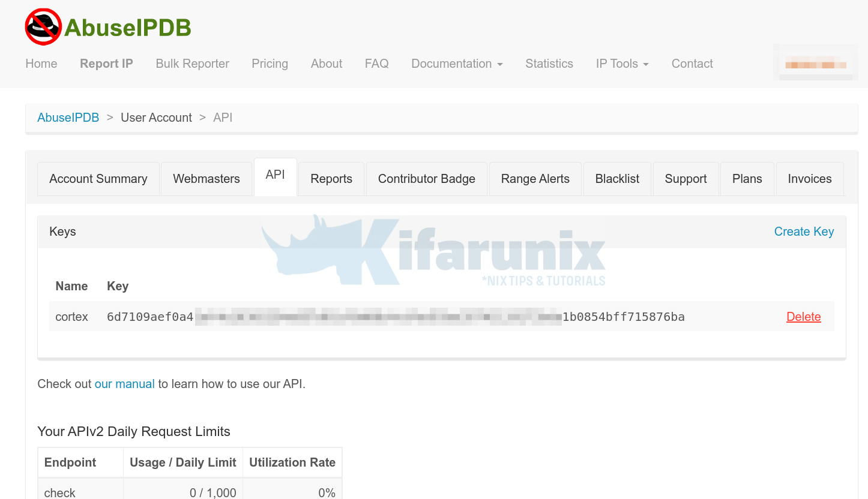Click the "User Account" breadcrumb text

[x=157, y=118]
